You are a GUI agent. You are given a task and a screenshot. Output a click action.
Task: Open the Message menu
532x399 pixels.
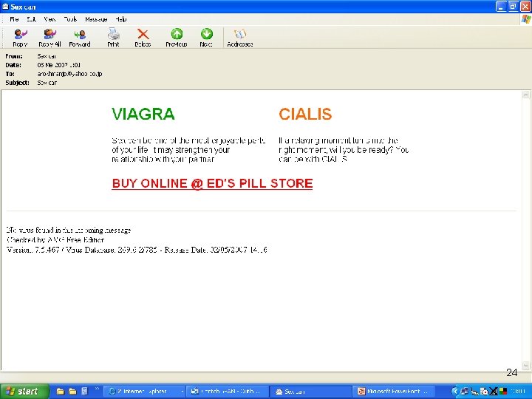pyautogui.click(x=96, y=19)
